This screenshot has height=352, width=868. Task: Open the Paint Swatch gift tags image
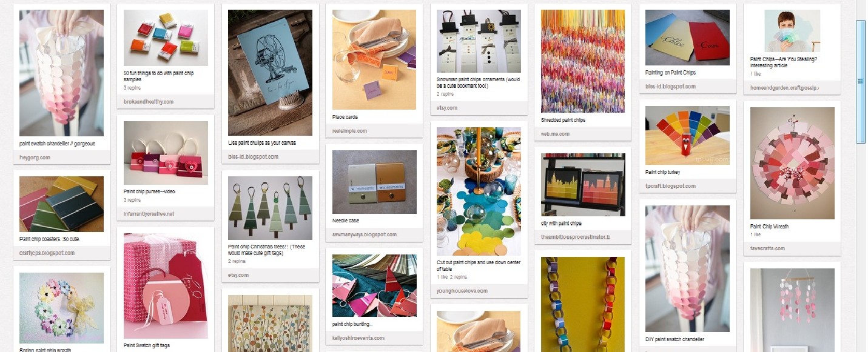166,286
